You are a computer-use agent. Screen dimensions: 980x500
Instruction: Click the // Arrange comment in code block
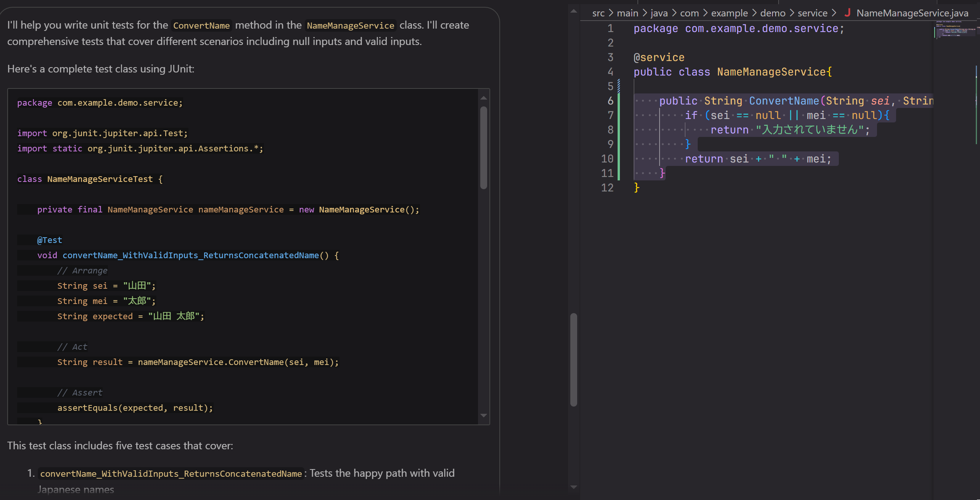click(82, 270)
